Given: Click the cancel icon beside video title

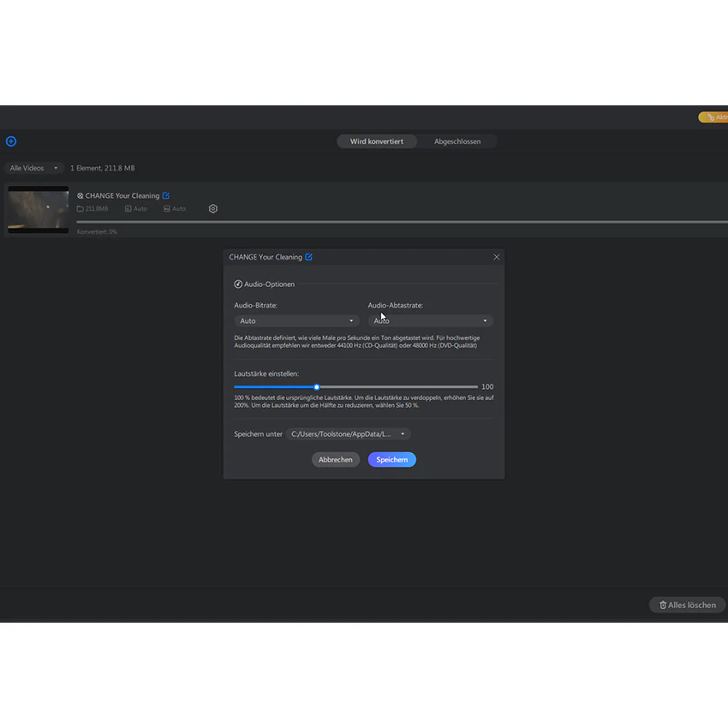Looking at the screenshot, I should pos(80,196).
